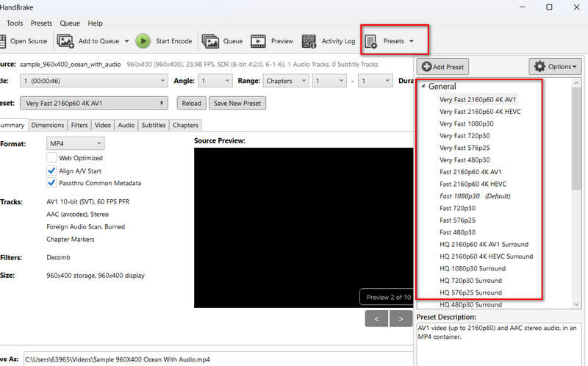Switch to the Audio tab
The width and height of the screenshot is (588, 366).
(126, 125)
